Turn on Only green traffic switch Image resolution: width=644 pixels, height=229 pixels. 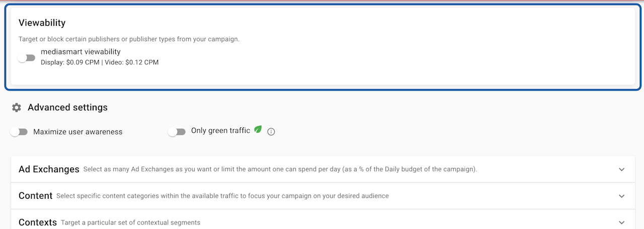177,132
